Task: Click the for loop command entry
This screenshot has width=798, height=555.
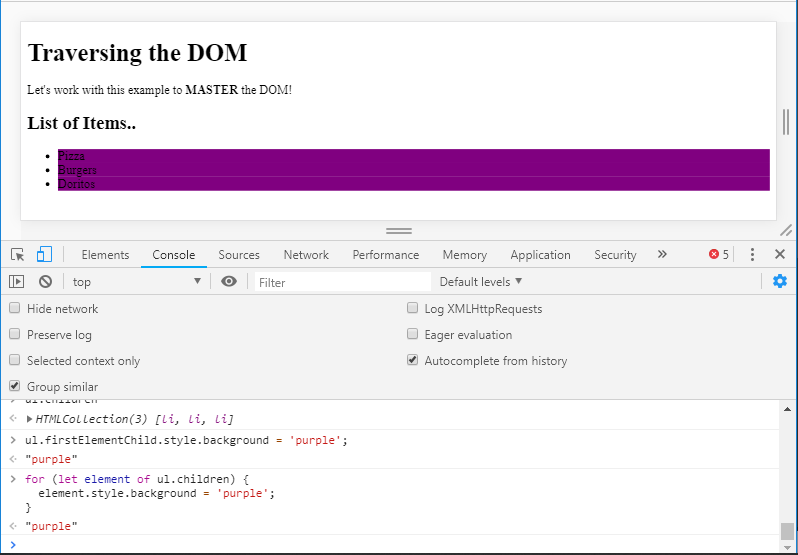Action: pyautogui.click(x=150, y=493)
